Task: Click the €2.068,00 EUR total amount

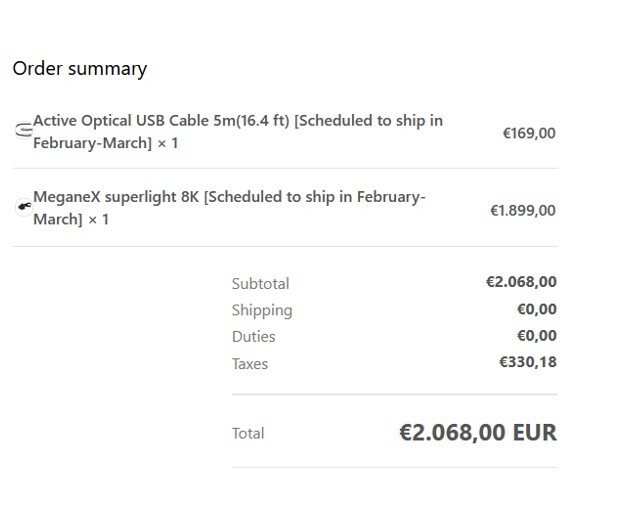Action: pos(478,432)
